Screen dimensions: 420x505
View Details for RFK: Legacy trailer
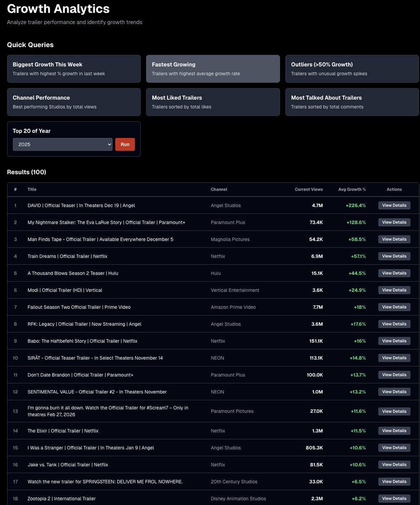coord(394,324)
